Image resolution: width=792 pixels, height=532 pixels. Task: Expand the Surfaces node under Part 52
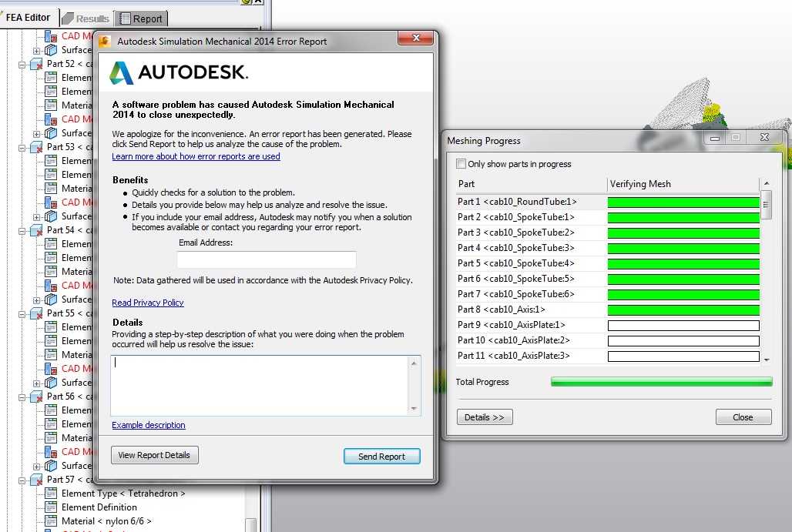[36, 134]
